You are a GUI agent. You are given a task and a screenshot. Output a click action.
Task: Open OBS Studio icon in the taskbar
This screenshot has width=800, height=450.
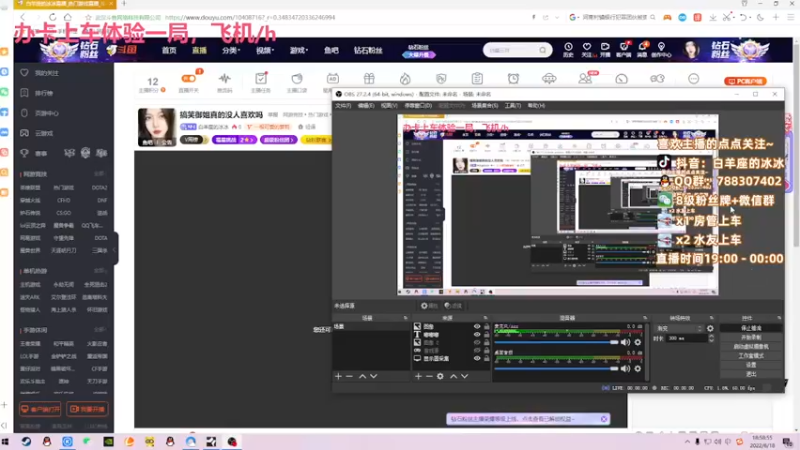pos(232,441)
